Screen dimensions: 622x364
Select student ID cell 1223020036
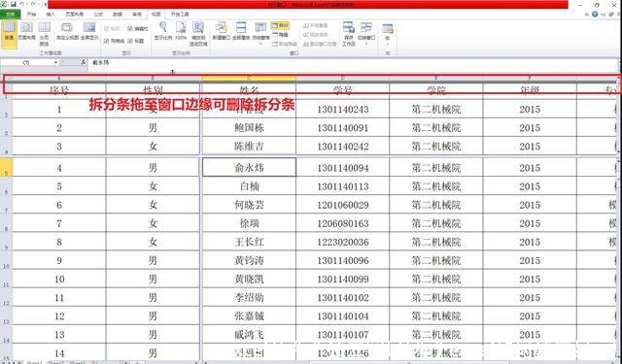point(343,242)
